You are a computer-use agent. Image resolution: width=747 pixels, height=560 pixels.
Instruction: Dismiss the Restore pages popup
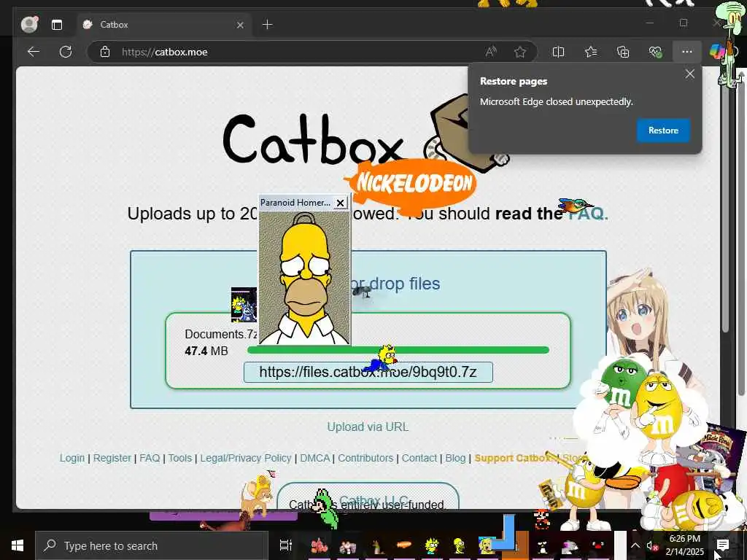coord(690,74)
